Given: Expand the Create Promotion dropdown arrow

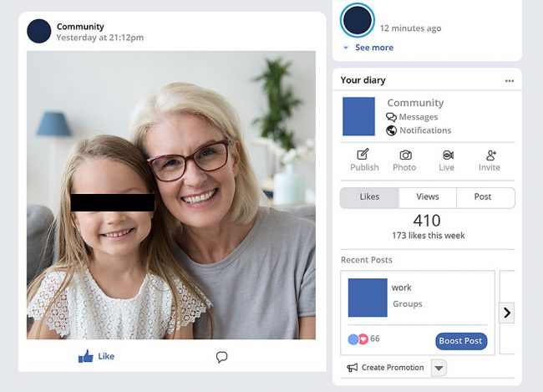Looking at the screenshot, I should [x=439, y=368].
